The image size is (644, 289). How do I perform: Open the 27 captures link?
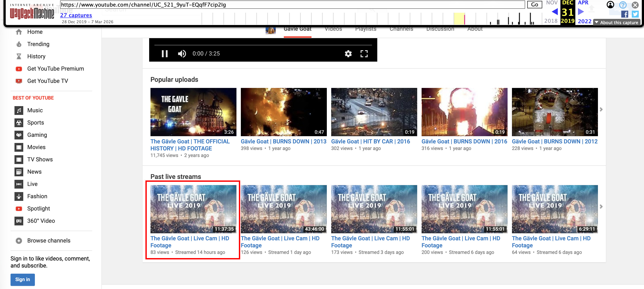76,15
